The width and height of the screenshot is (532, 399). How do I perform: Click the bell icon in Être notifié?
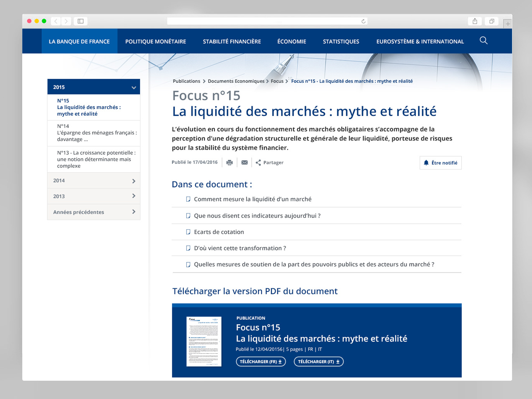click(426, 163)
